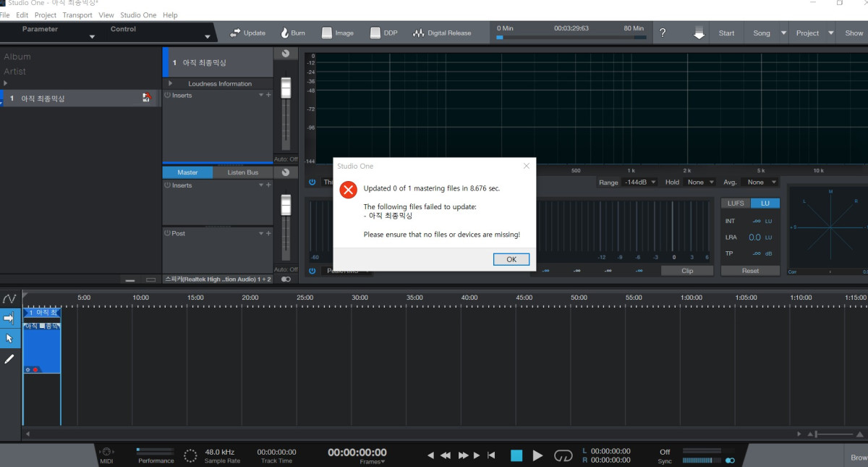Click the DDP export icon
868x467 pixels.
coord(375,33)
